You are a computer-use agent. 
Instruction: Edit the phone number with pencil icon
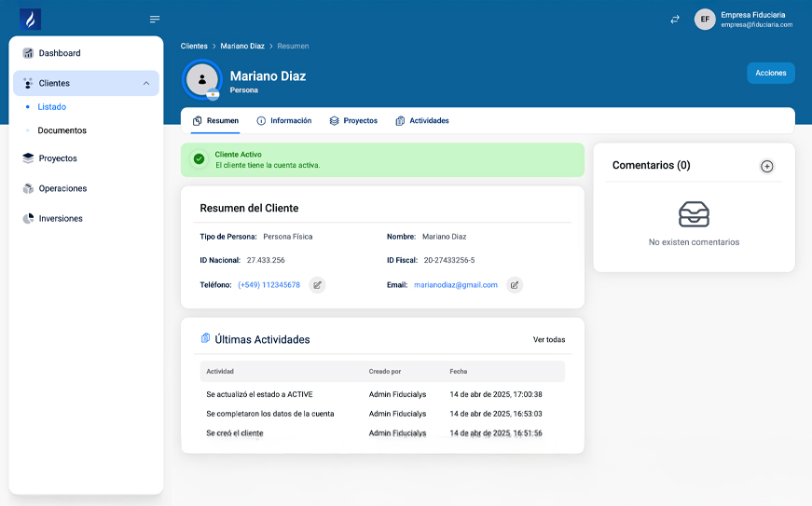click(317, 285)
